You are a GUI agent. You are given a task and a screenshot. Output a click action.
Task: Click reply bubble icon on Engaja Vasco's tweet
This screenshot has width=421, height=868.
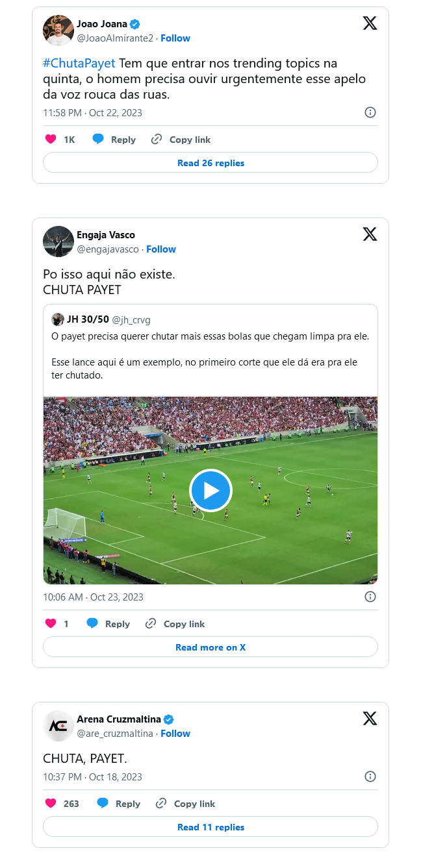pyautogui.click(x=92, y=624)
